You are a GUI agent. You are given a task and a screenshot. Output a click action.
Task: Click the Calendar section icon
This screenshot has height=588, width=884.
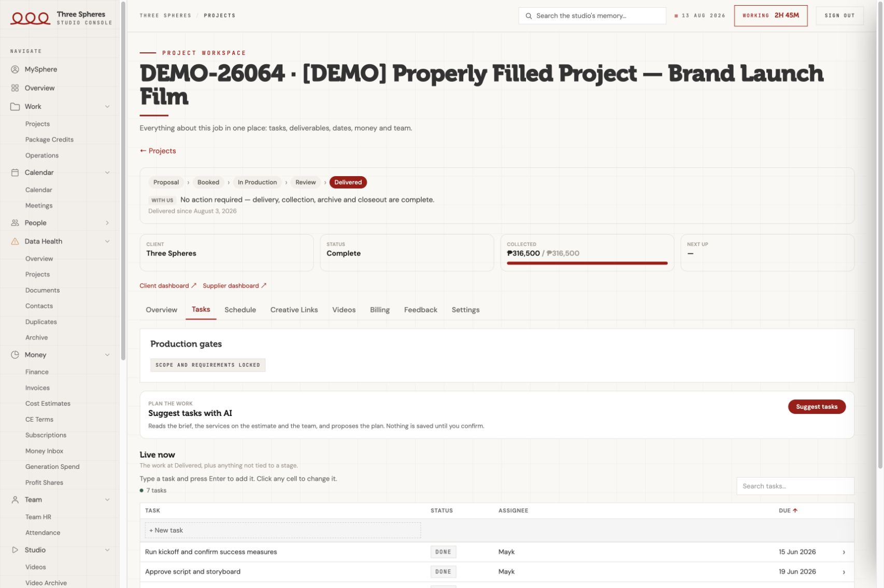pyautogui.click(x=15, y=173)
